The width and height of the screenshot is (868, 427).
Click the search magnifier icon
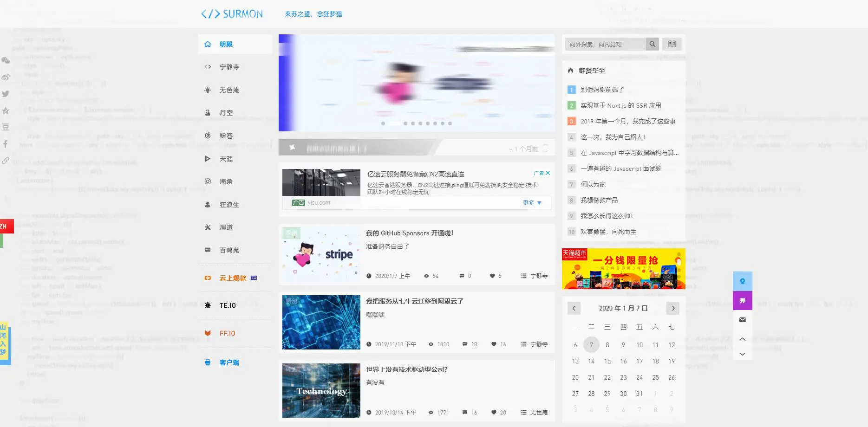[652, 44]
